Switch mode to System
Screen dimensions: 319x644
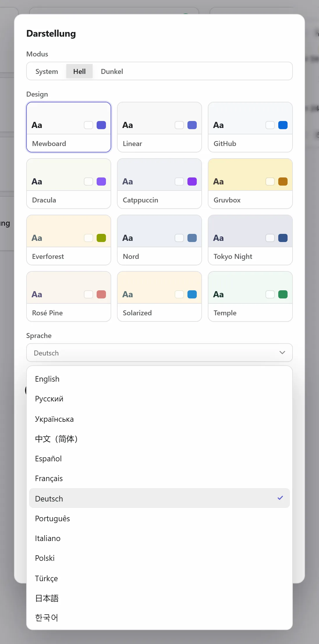tap(47, 71)
